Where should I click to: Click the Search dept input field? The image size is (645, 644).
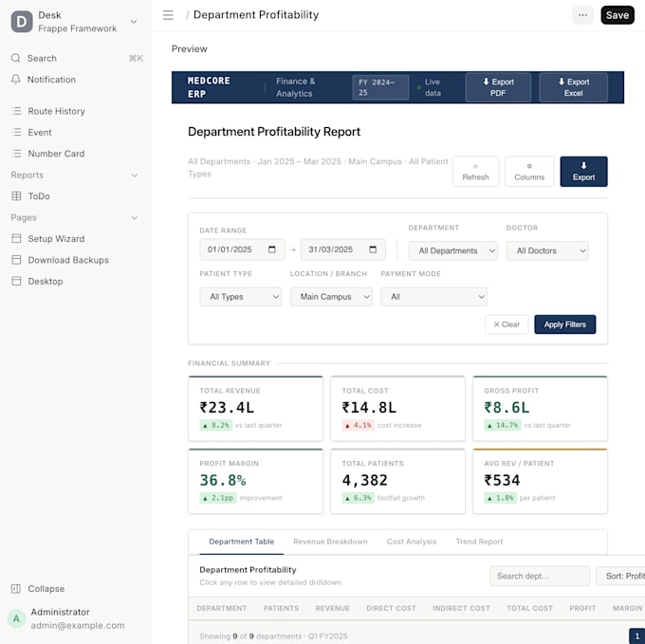540,576
